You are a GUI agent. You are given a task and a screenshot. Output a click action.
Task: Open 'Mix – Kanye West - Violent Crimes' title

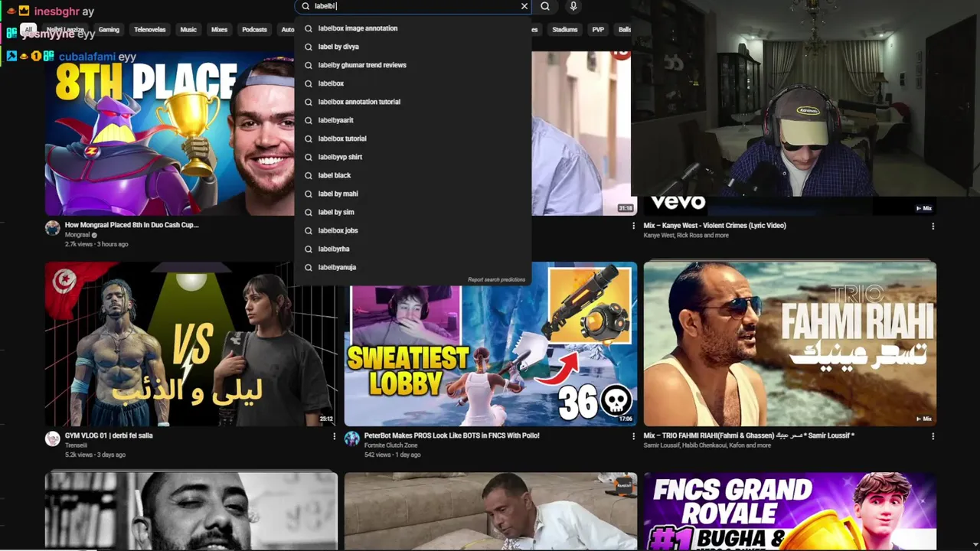tap(714, 226)
